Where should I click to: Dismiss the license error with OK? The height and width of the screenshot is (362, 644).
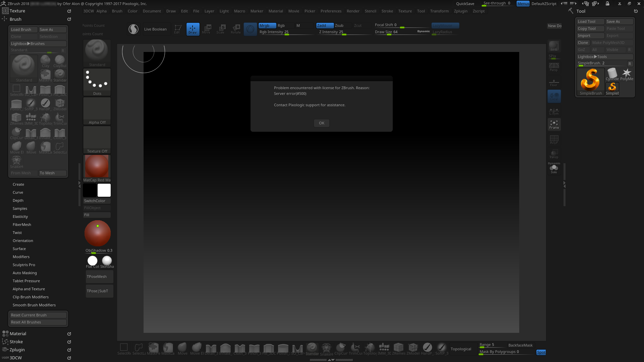coord(322,123)
